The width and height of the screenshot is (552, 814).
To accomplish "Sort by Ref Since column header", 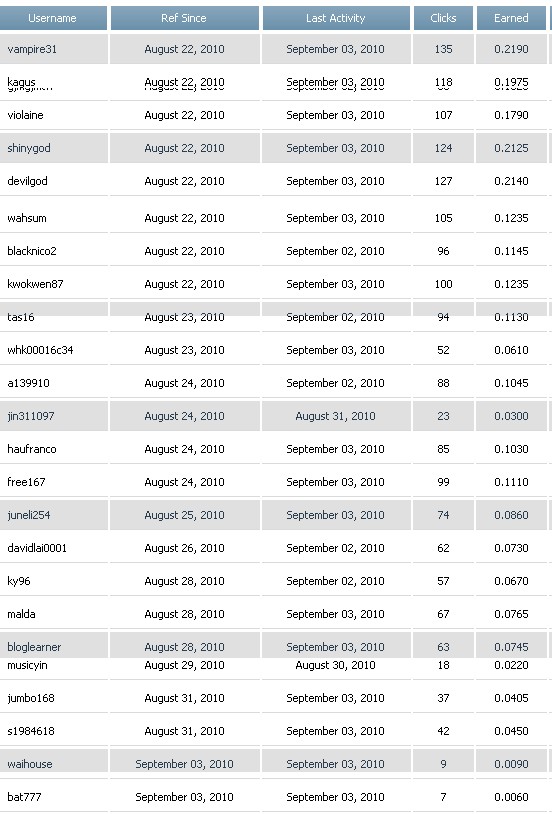I will click(184, 18).
